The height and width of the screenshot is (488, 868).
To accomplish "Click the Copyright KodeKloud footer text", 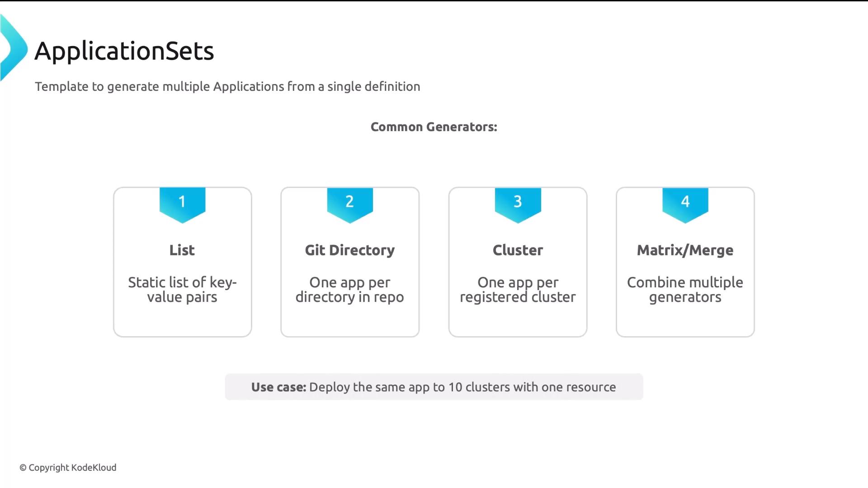I will tap(68, 468).
